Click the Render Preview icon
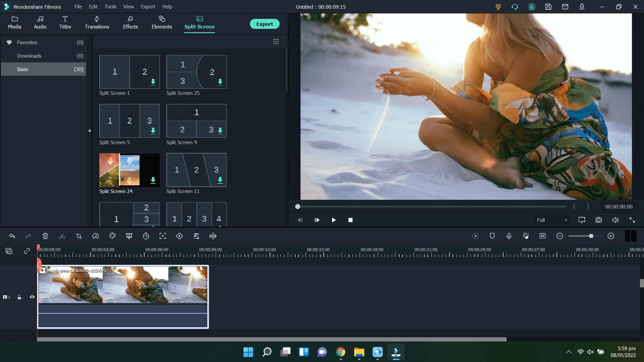This screenshot has height=362, width=644. click(x=475, y=236)
